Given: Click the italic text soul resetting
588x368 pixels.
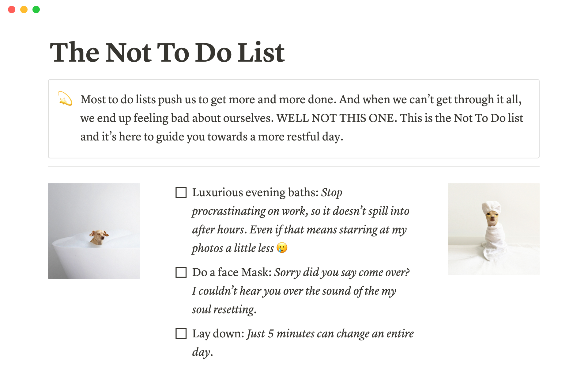Looking at the screenshot, I should point(224,310).
